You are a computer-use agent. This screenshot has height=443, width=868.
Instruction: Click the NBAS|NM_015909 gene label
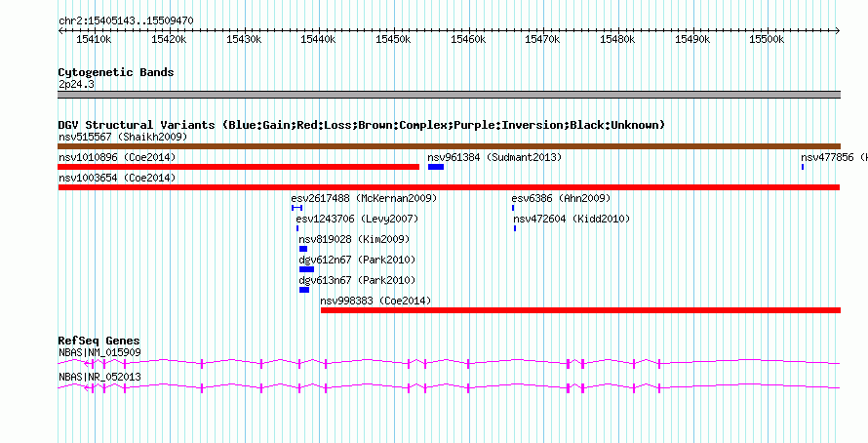99,352
